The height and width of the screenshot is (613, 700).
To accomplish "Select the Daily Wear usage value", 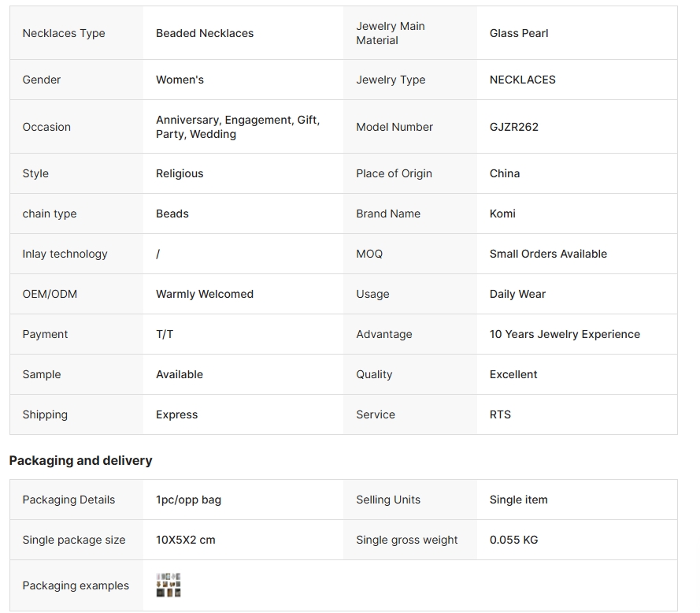I will pos(517,294).
